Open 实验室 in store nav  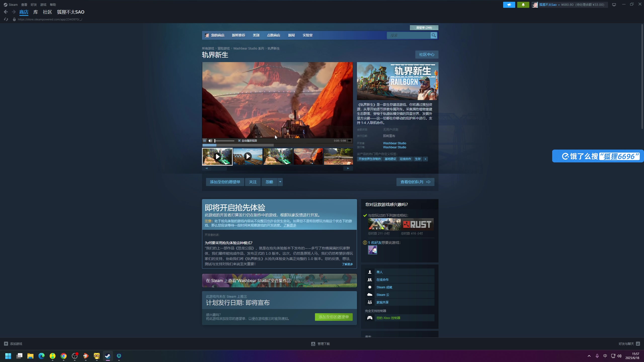(x=307, y=35)
